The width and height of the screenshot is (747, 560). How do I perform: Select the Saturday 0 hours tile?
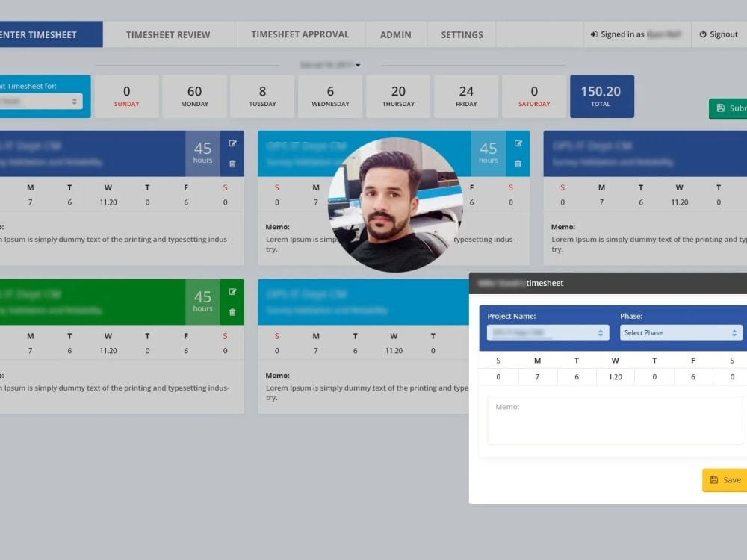pos(534,96)
